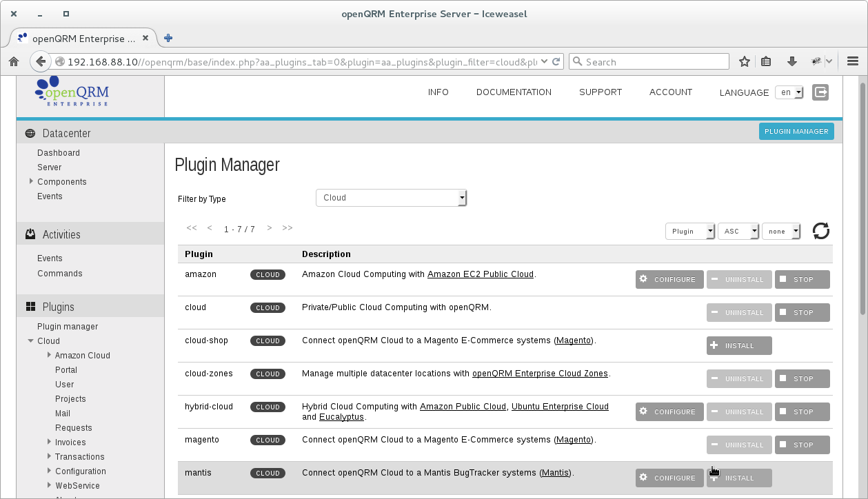Stop the cloud plugin

coord(803,312)
